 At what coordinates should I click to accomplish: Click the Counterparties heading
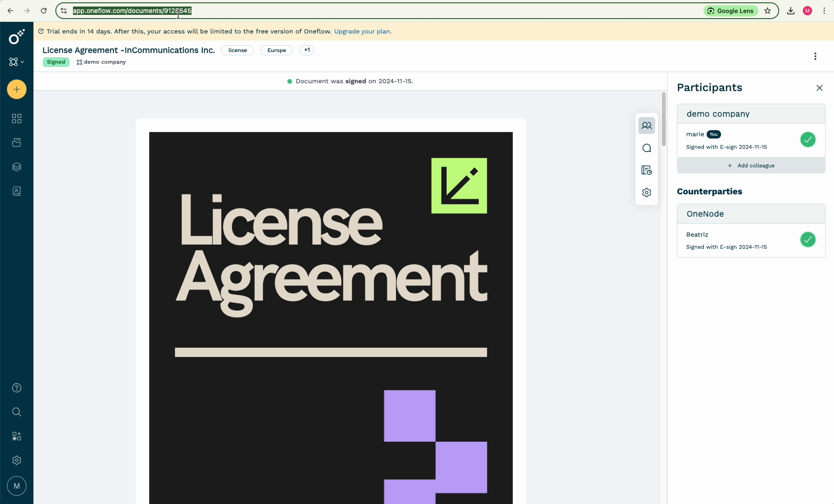709,192
